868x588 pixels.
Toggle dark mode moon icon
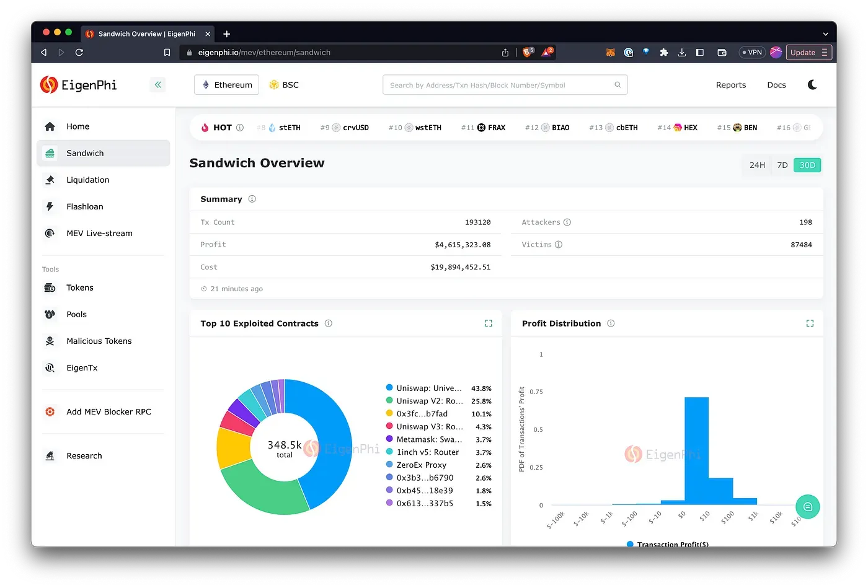pyautogui.click(x=812, y=85)
